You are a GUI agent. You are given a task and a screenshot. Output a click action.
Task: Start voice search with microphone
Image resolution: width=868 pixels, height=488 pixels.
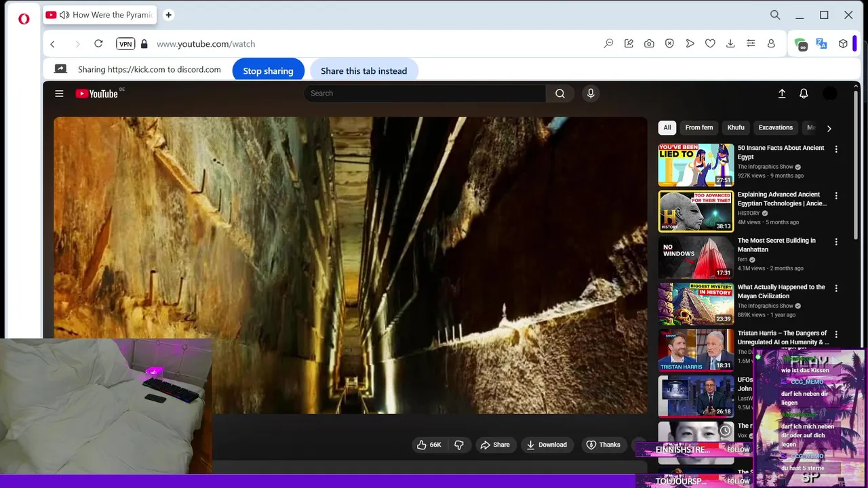pos(591,94)
